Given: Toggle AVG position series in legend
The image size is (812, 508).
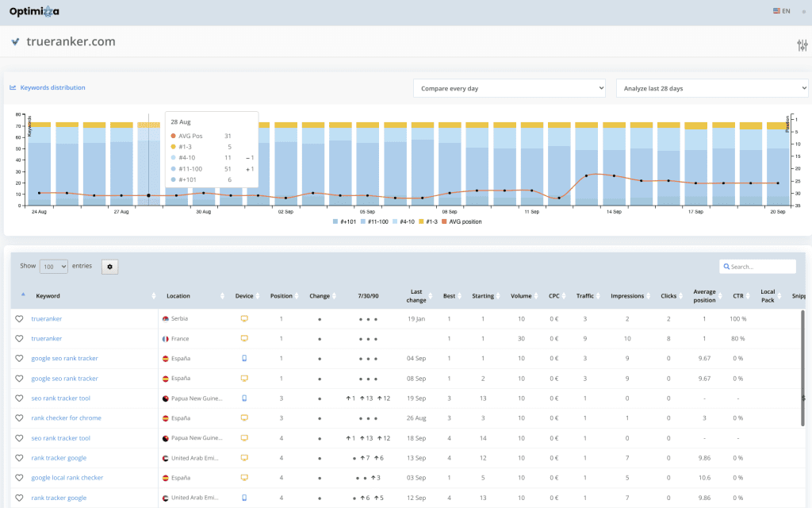Looking at the screenshot, I should pyautogui.click(x=462, y=222).
